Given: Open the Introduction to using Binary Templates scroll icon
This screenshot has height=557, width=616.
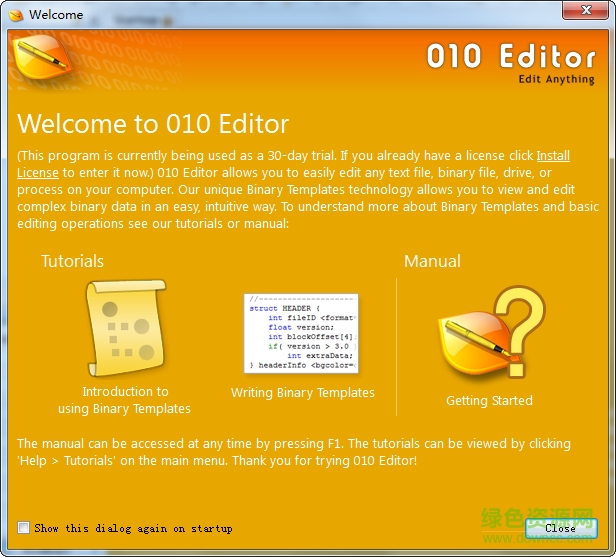Looking at the screenshot, I should (125, 328).
